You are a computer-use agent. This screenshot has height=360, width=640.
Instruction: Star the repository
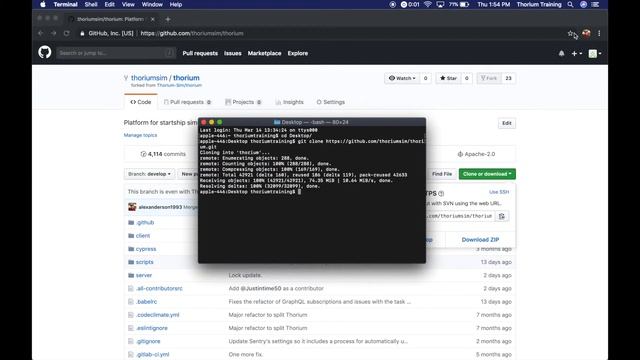click(449, 78)
